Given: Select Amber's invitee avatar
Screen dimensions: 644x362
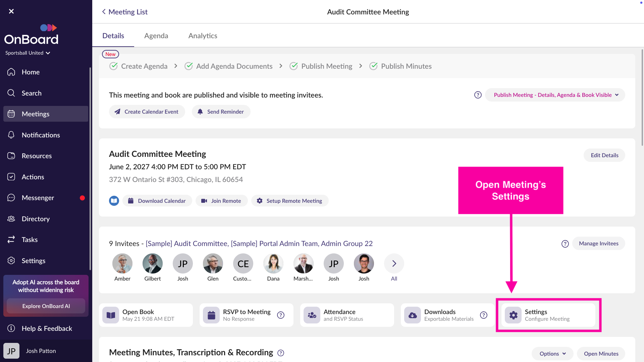Looking at the screenshot, I should (x=122, y=263).
